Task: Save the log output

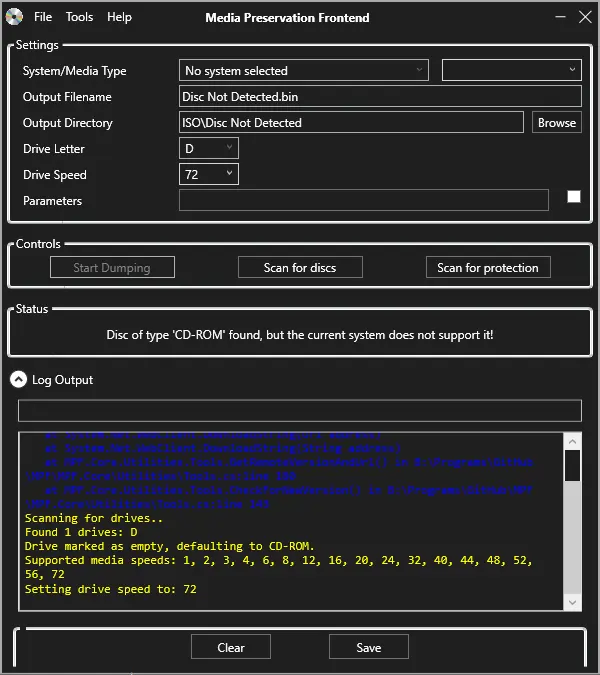Action: 369,647
